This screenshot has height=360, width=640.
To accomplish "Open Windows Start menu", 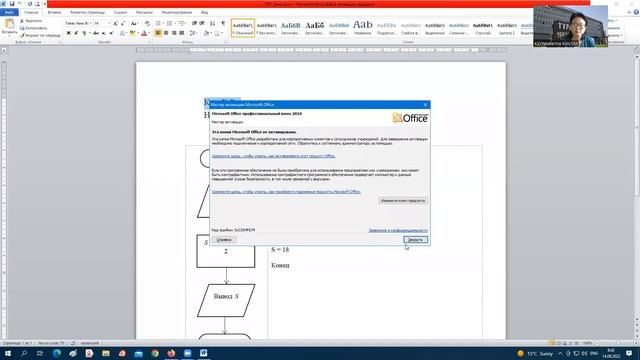I will [x=8, y=353].
